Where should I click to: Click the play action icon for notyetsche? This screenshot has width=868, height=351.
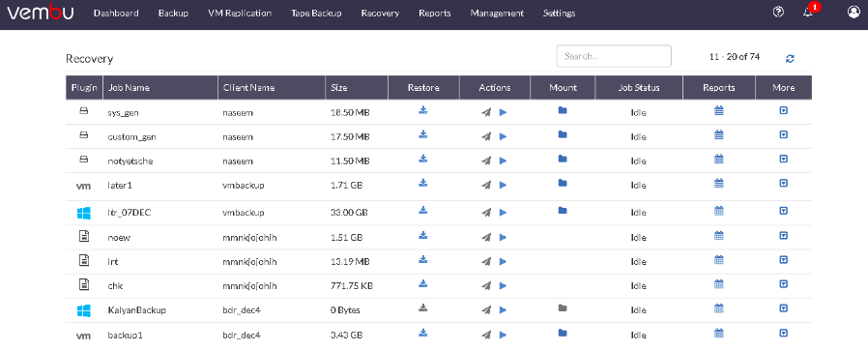pyautogui.click(x=504, y=161)
